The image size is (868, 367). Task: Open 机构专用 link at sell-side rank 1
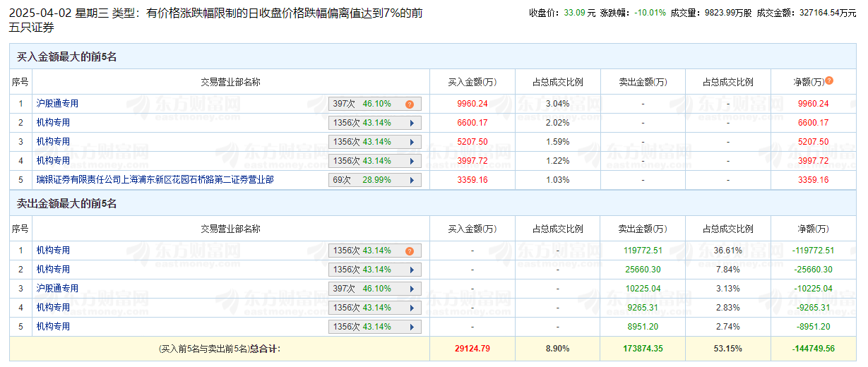53,251
